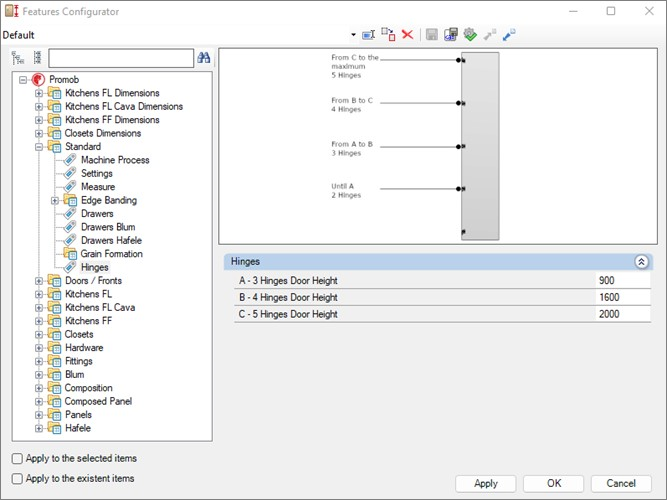Click the Hinges section header
This screenshot has height=504, width=672.
(438, 262)
